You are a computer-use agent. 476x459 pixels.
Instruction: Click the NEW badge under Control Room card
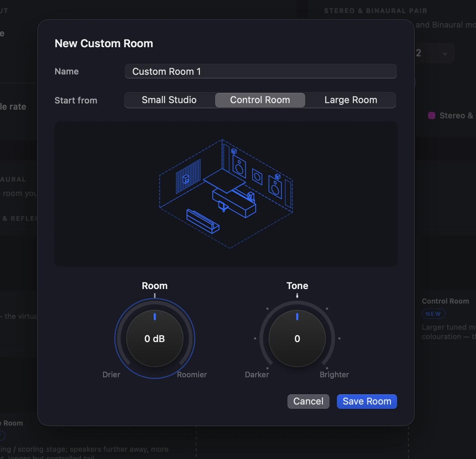(x=433, y=314)
